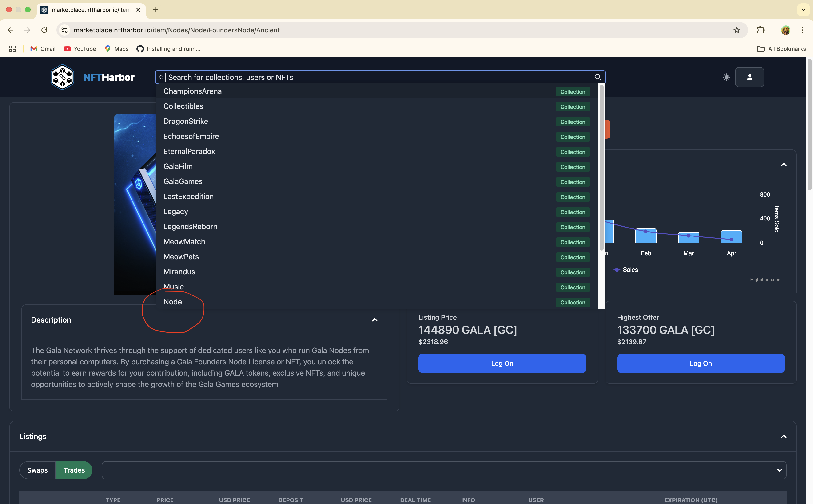The height and width of the screenshot is (504, 813).
Task: Select EternalParadox collection
Action: [377, 151]
